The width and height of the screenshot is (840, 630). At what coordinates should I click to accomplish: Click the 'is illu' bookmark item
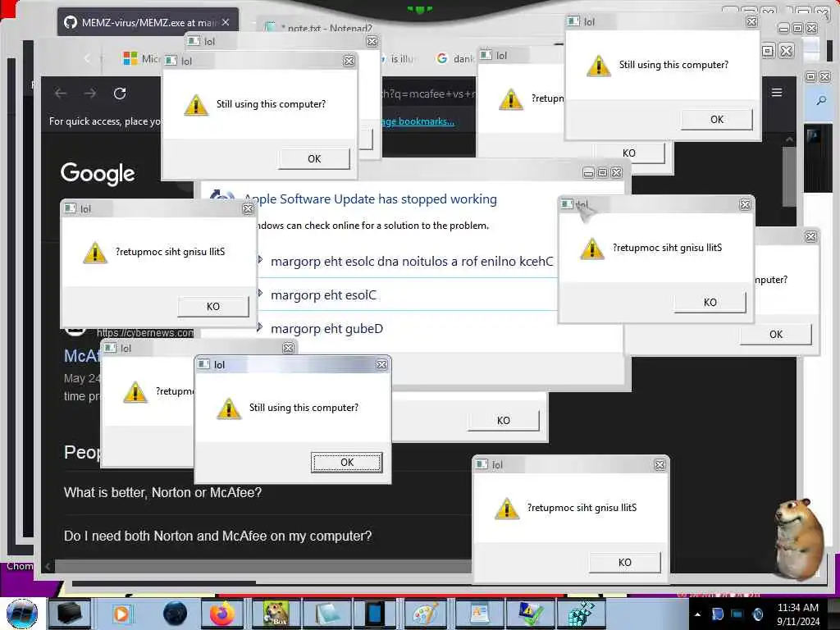point(398,58)
